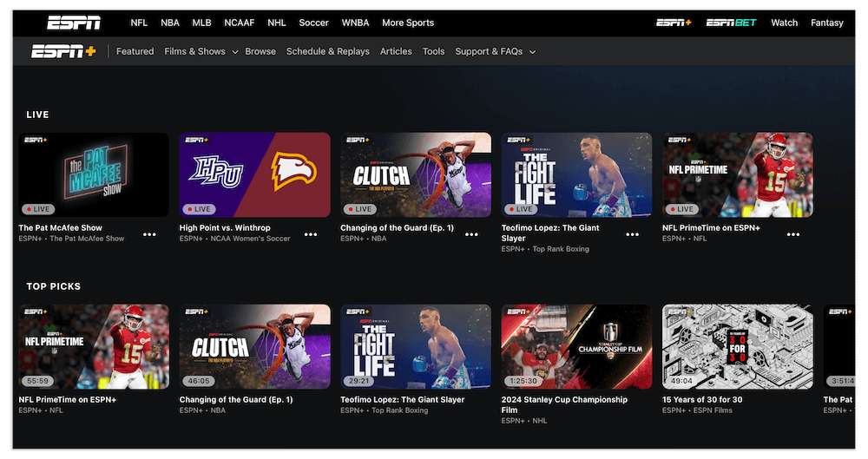
Task: Click 'Changing of the Guard (Ep. 1)' in Live row
Action: (x=397, y=227)
